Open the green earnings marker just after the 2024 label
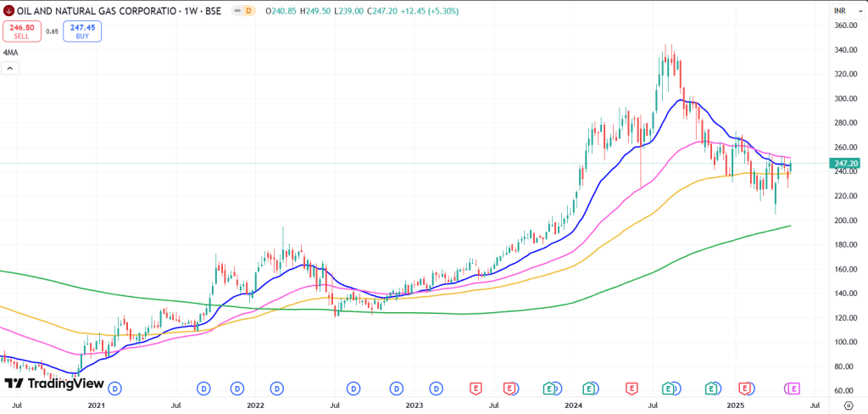The image size is (868, 414). 590,389
